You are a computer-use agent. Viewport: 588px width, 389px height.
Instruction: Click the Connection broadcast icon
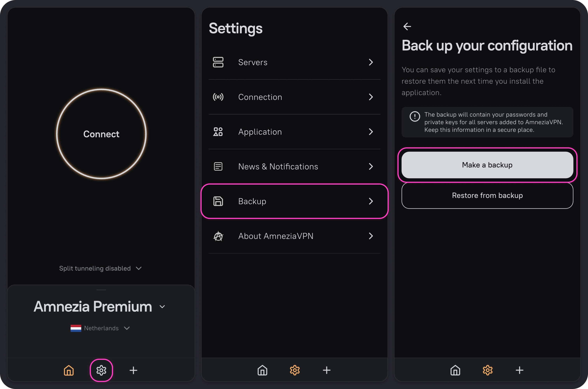coord(218,97)
